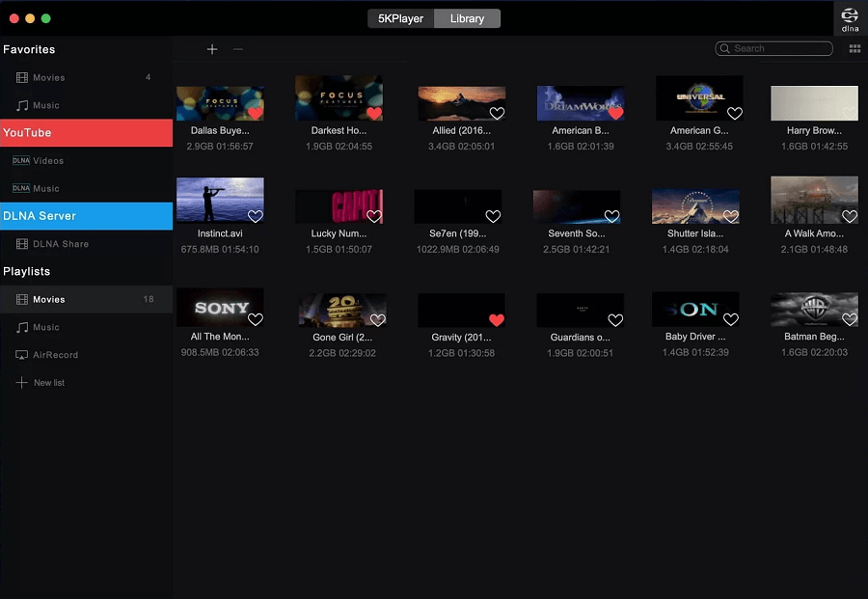This screenshot has width=868, height=599.
Task: Click the text "2.9GB 01:56:57"
Action: (220, 147)
